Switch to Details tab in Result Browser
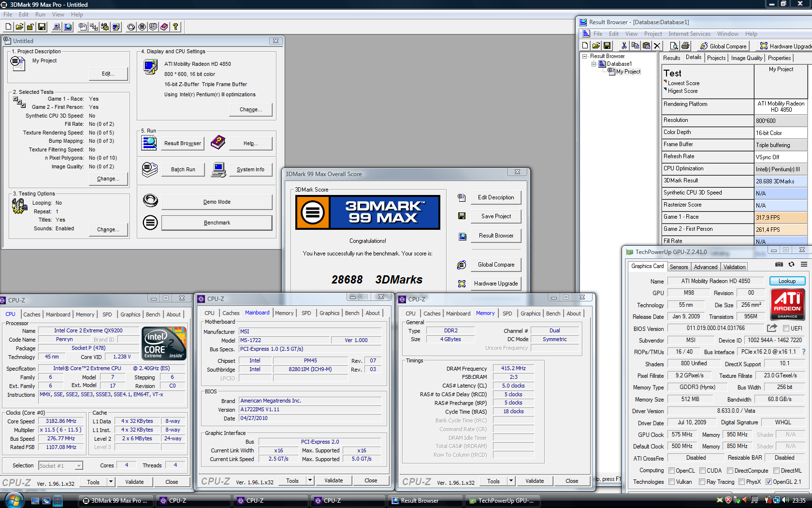 tap(694, 57)
